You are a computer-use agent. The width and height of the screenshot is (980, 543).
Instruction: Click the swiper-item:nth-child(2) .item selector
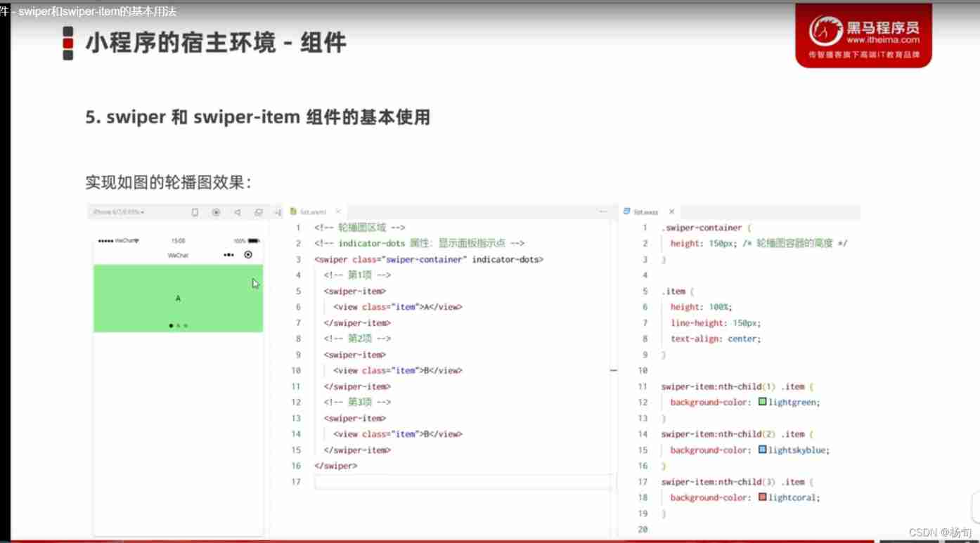tap(737, 434)
